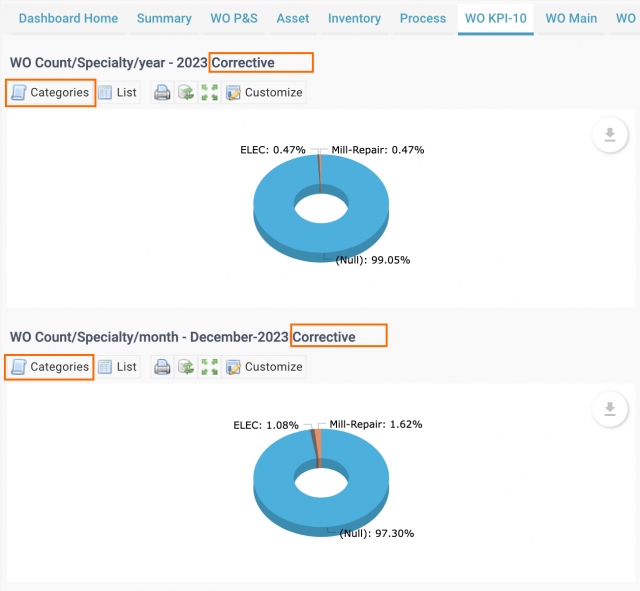Download the December-2023 donut chart
Viewport: 640px width, 591px height.
click(x=610, y=409)
